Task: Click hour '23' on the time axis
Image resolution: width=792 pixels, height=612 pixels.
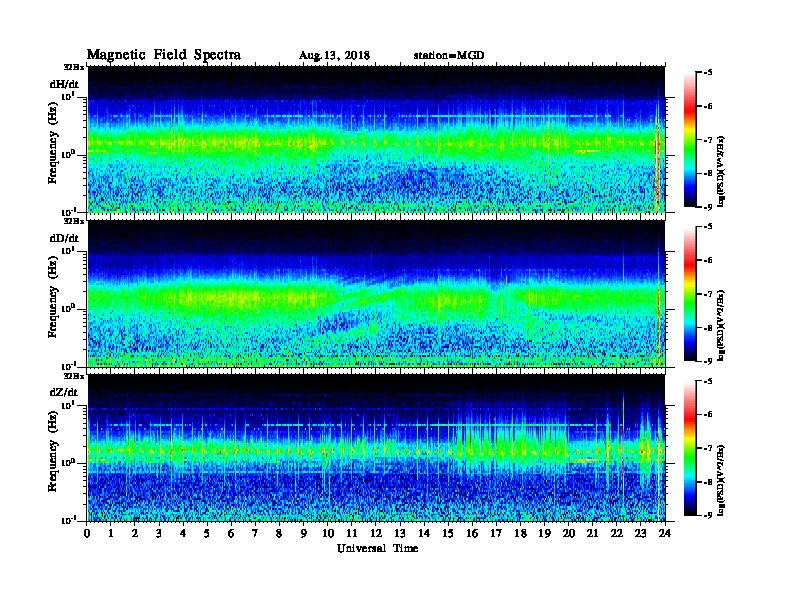Action: coord(641,533)
